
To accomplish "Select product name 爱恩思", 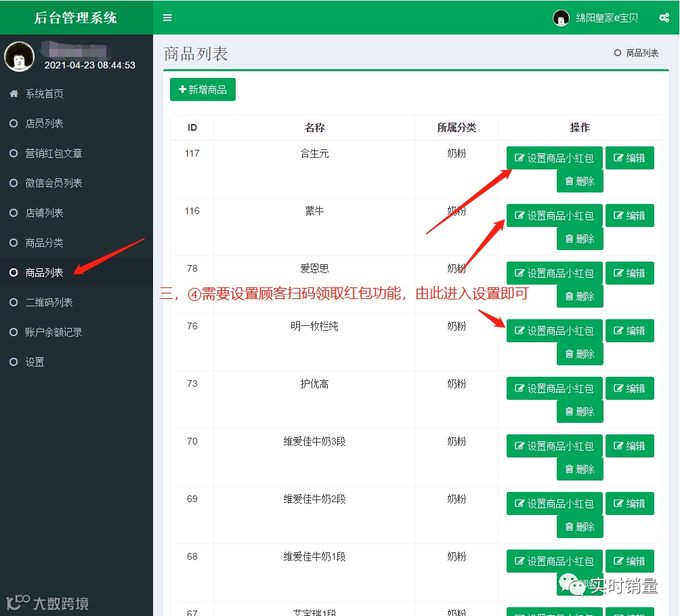I will coord(314,268).
